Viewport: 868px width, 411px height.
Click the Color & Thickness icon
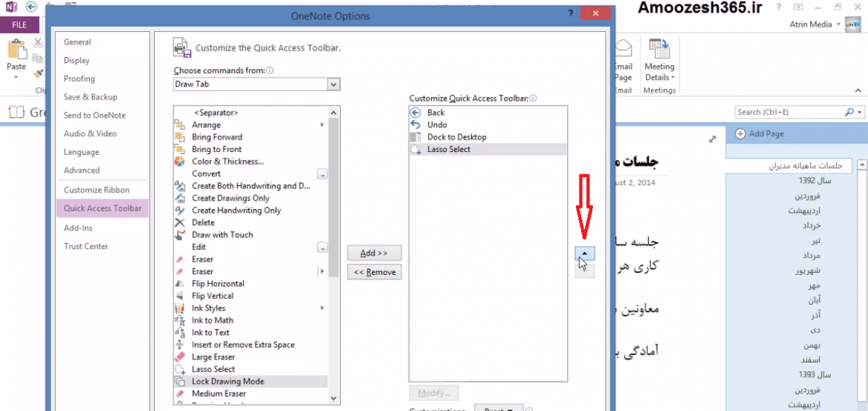pos(179,161)
